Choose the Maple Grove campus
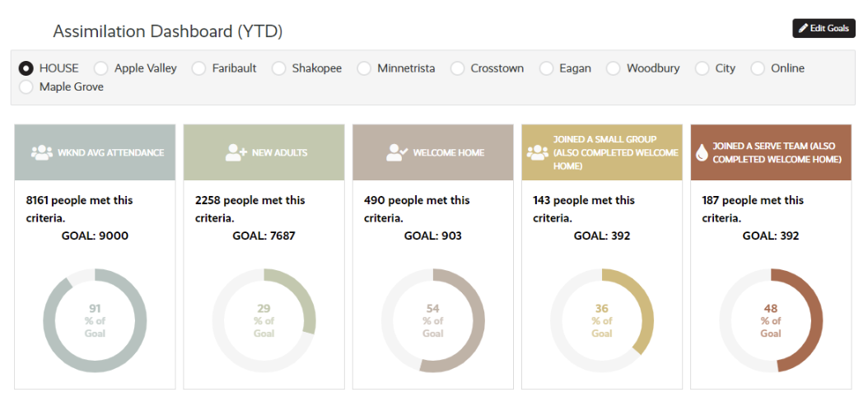 tap(26, 86)
